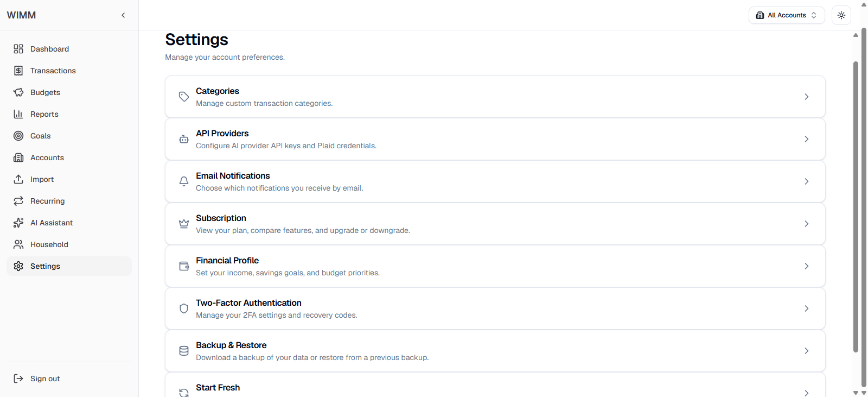The height and width of the screenshot is (397, 868).
Task: Click the Two-Factor Authentication shield icon
Action: click(x=184, y=308)
